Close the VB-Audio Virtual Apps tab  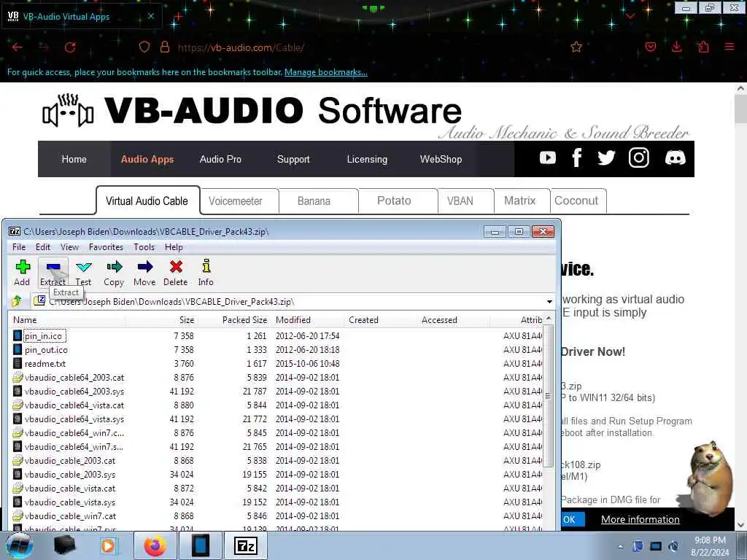[150, 16]
